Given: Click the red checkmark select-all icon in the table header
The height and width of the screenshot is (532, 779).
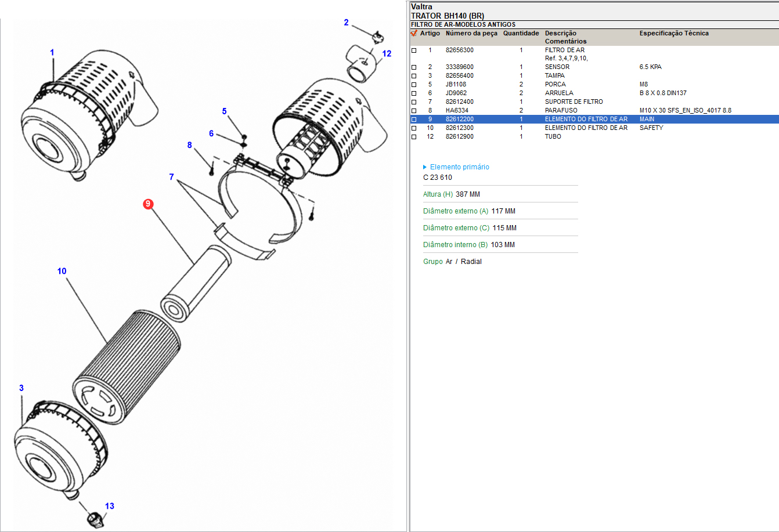Looking at the screenshot, I should click(x=414, y=34).
